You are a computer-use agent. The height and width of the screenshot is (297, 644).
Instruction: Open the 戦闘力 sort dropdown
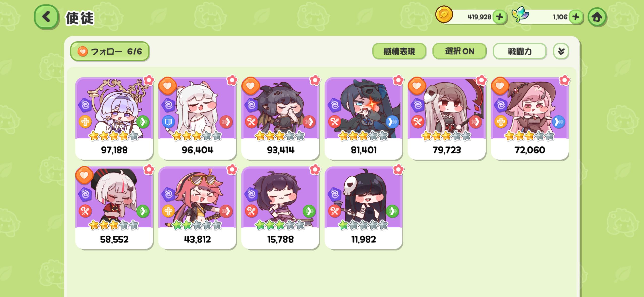[x=520, y=51]
